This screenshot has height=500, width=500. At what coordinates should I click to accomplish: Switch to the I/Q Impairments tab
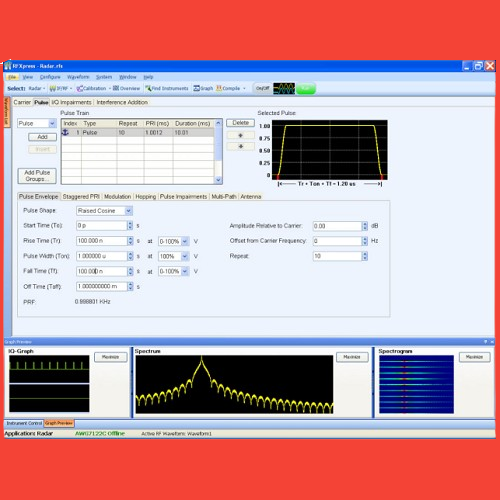click(71, 102)
